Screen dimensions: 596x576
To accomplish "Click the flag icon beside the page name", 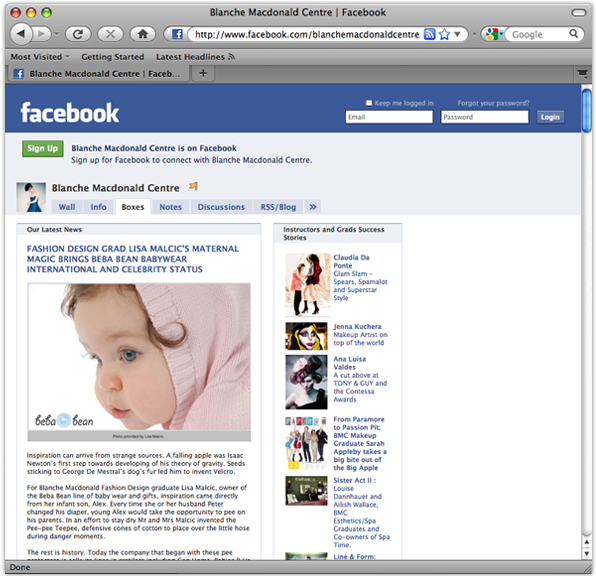I will click(x=193, y=187).
